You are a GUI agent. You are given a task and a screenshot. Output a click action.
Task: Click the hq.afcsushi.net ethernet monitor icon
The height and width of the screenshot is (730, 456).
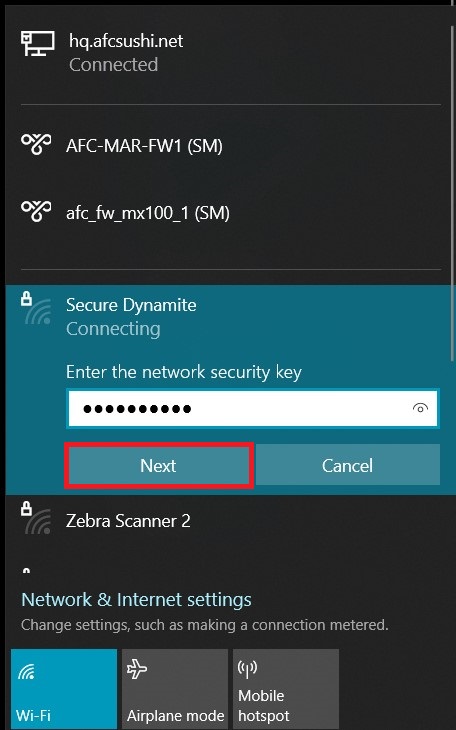pos(37,43)
